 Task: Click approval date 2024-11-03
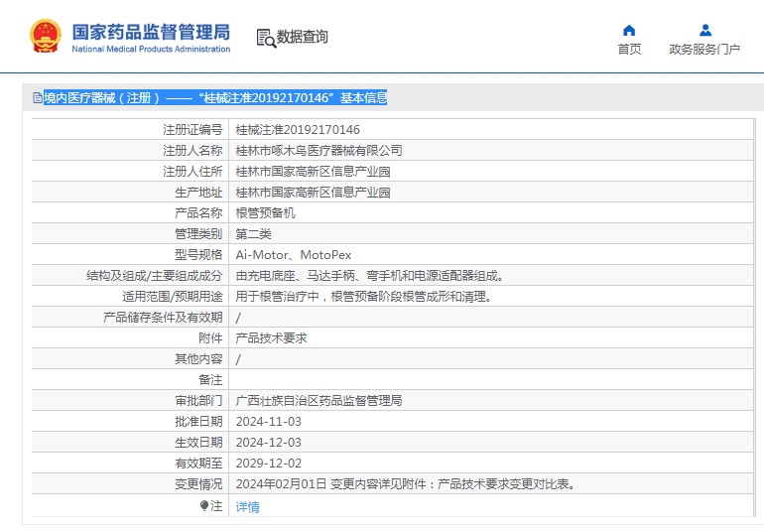pos(269,422)
